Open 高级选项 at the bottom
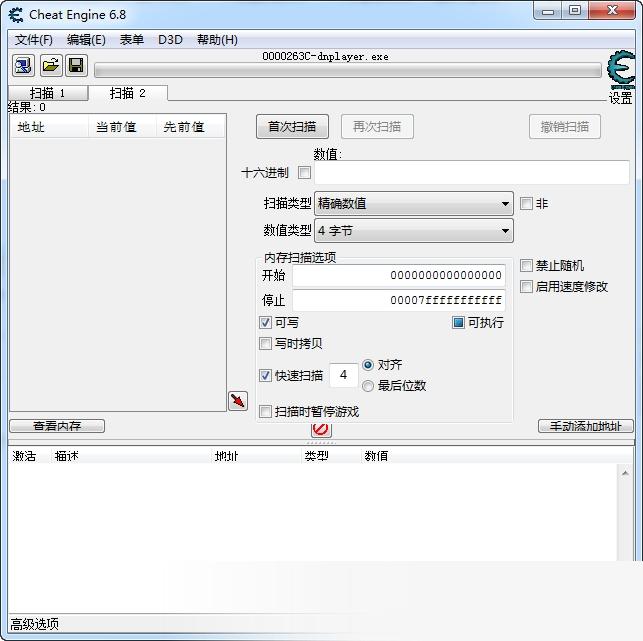 pyautogui.click(x=34, y=624)
